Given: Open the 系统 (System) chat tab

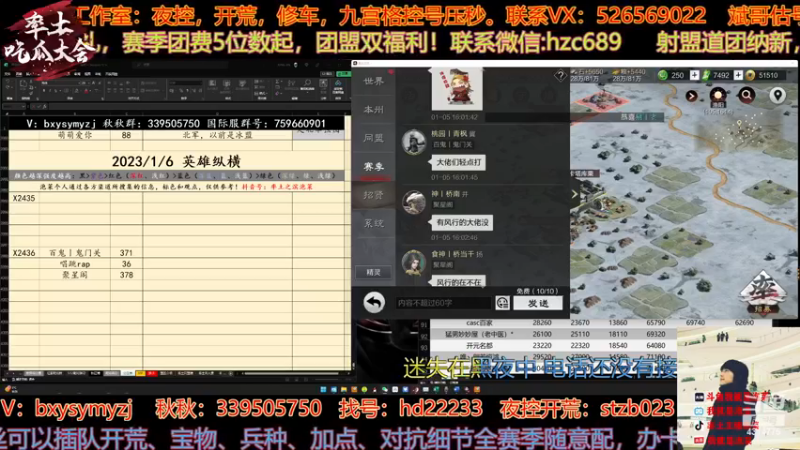Looking at the screenshot, I should (x=373, y=223).
